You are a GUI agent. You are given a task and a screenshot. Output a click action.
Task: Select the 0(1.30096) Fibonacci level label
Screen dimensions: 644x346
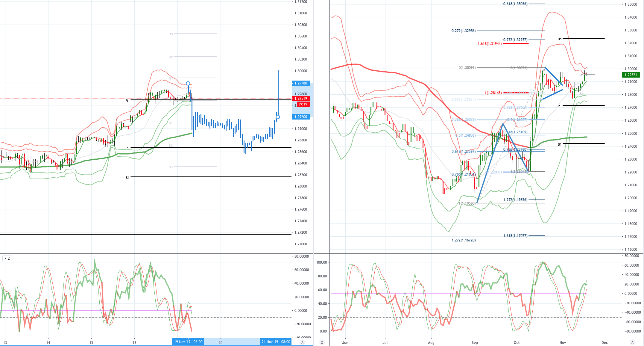[x=467, y=68]
